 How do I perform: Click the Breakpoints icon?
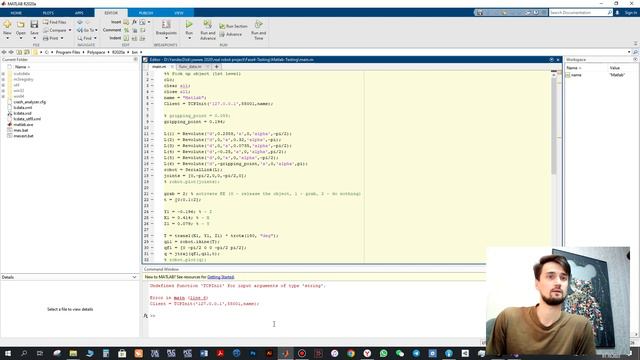click(x=166, y=24)
